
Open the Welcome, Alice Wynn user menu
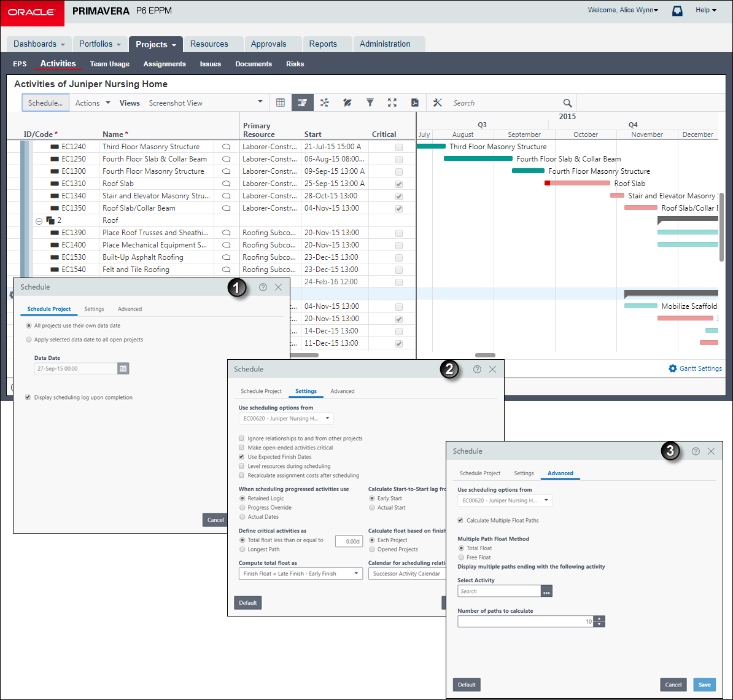click(622, 10)
